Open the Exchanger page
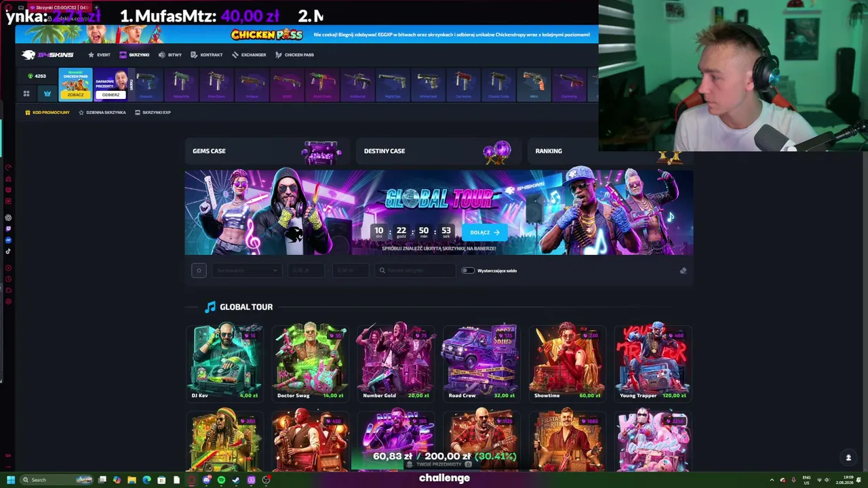The height and width of the screenshot is (488, 868). coord(249,55)
